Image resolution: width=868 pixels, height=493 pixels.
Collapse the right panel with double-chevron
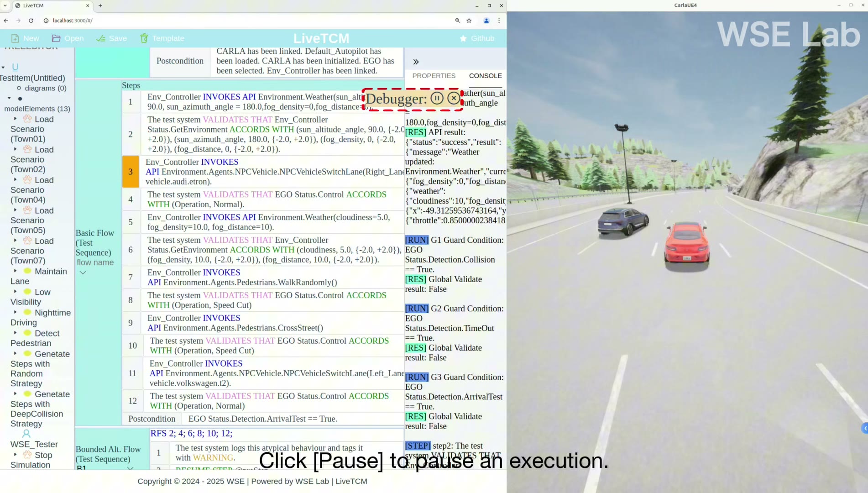(x=416, y=62)
